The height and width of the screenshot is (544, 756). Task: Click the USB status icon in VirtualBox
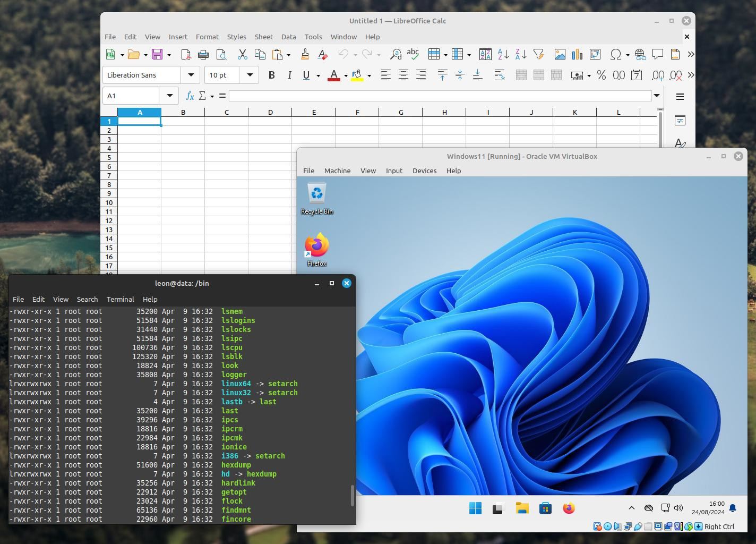click(x=637, y=526)
